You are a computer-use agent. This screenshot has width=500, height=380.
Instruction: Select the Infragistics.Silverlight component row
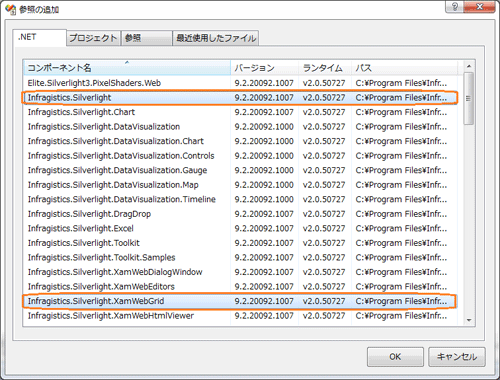pyautogui.click(x=240, y=98)
